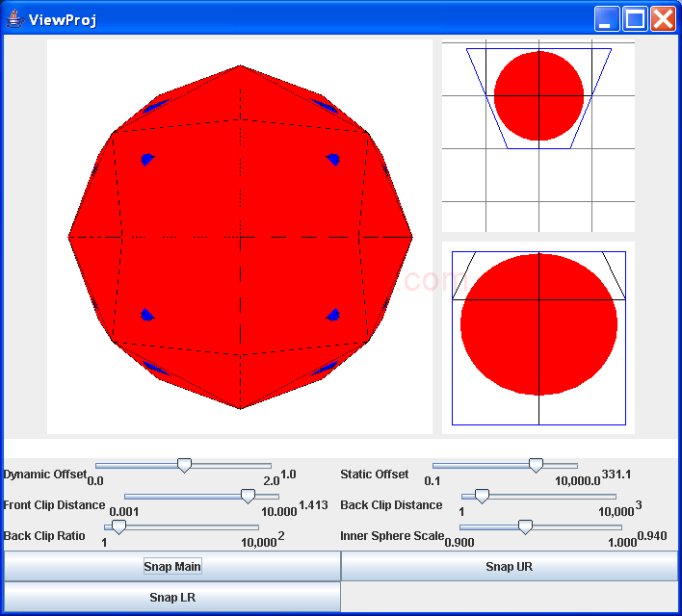Viewport: 682px width, 616px height.
Task: Click the Inner Sphere Scale minimum 0.900
Action: (459, 543)
